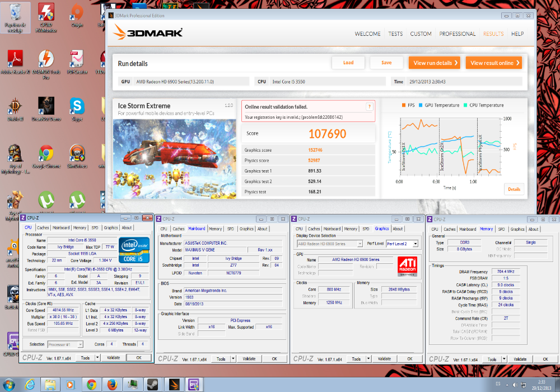
Task: Expand Tools arrow in CPU-Z CPU window
Action: (97, 358)
